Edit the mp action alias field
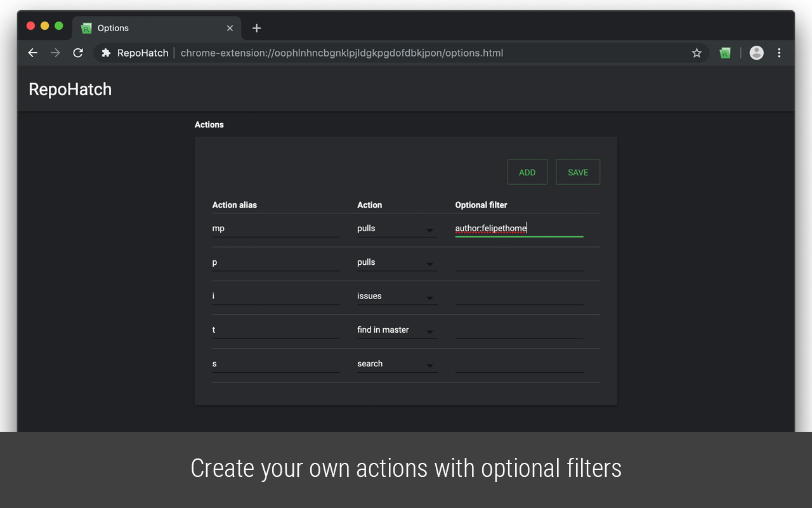 pos(276,229)
